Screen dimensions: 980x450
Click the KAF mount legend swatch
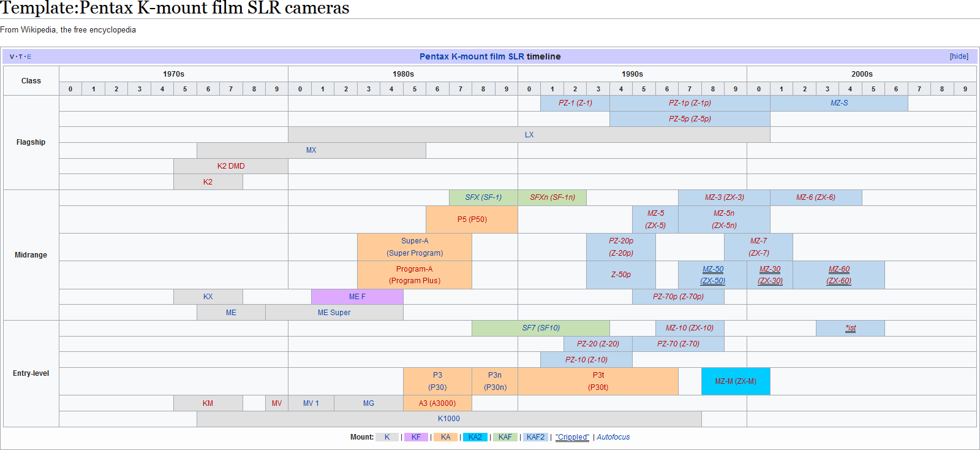[505, 437]
